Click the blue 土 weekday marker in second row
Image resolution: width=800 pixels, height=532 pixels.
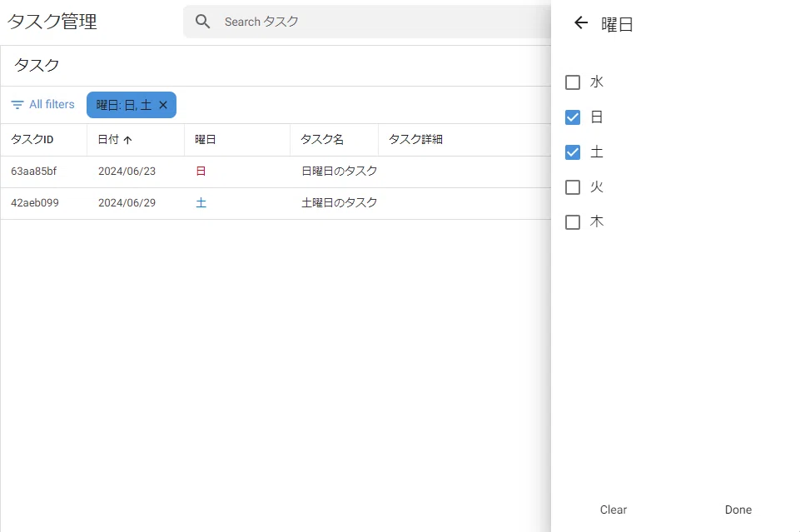point(201,202)
